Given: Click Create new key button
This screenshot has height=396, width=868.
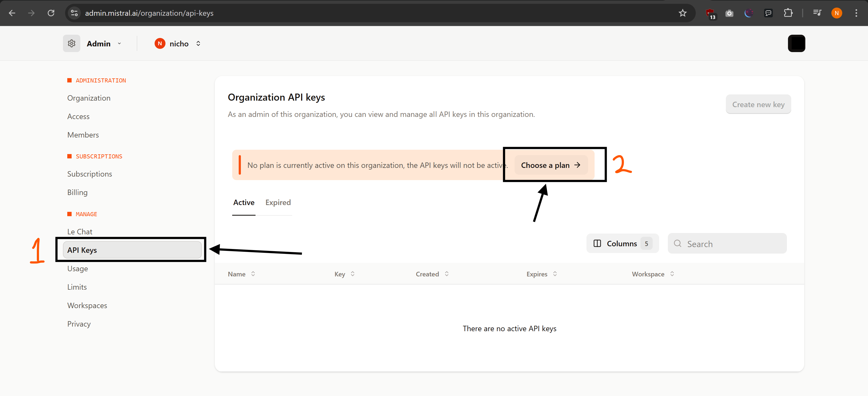Looking at the screenshot, I should pos(758,104).
